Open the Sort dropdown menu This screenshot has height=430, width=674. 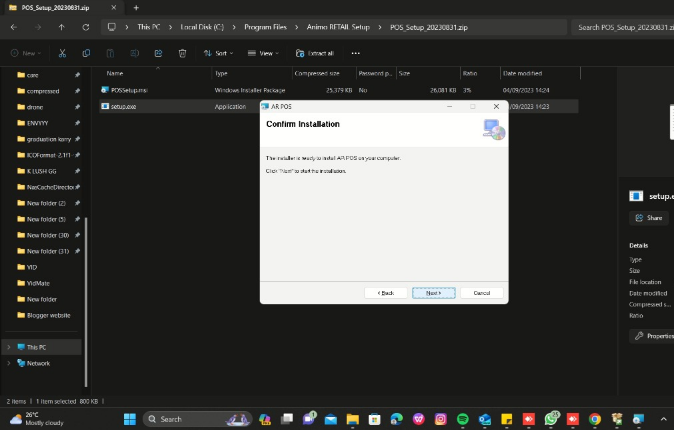(220, 53)
